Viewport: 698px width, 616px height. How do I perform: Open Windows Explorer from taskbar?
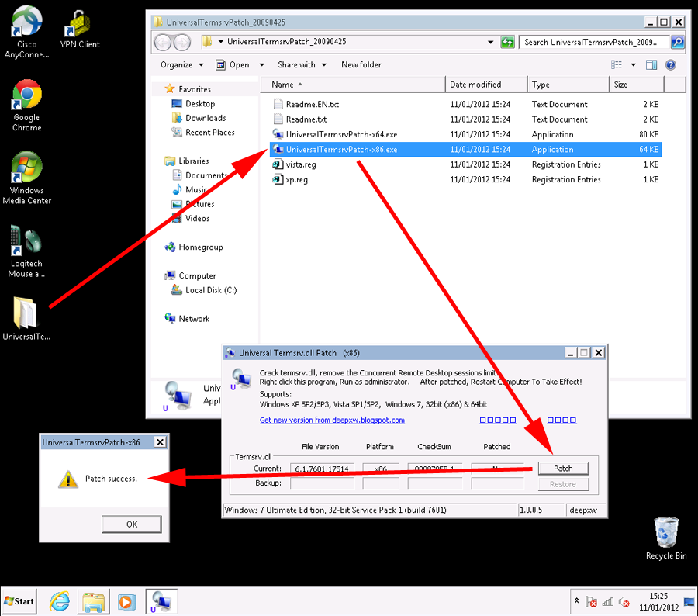(94, 601)
